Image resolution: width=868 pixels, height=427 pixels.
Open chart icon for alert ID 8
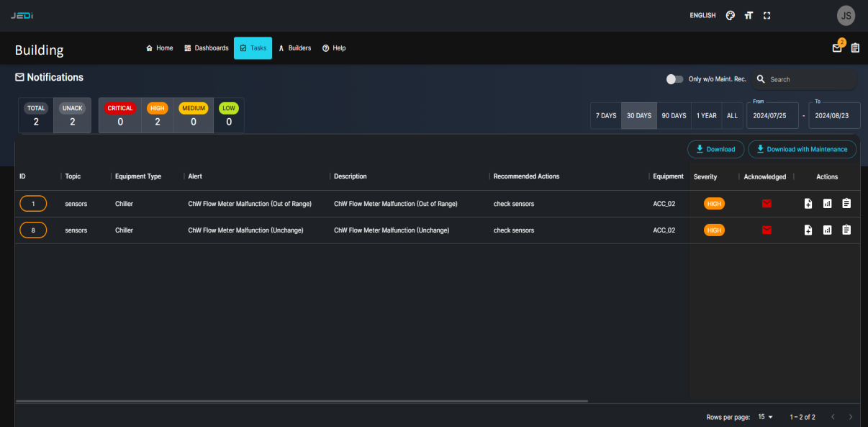tap(827, 230)
